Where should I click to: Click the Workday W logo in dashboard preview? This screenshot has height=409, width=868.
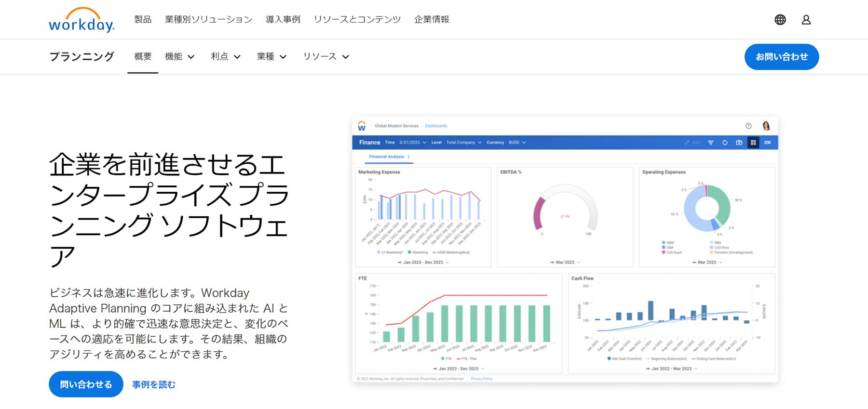[x=362, y=126]
